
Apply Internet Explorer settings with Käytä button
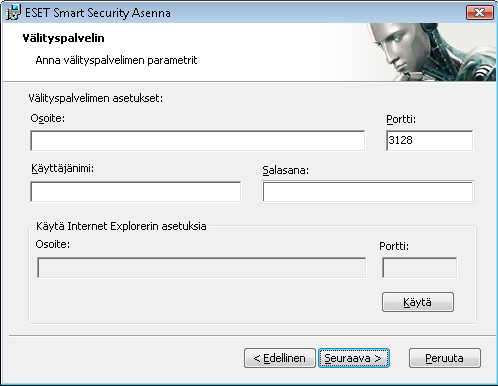click(x=418, y=302)
